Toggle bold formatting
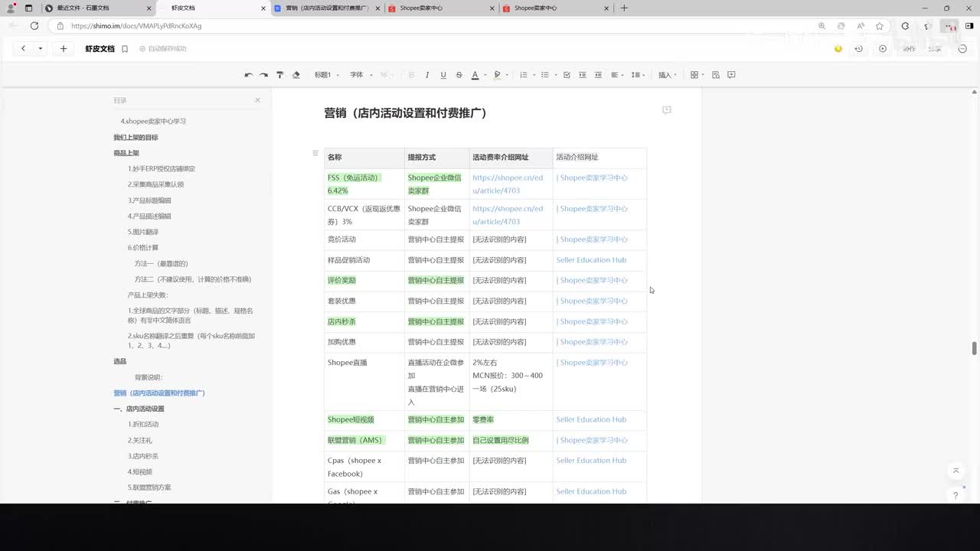 (411, 75)
